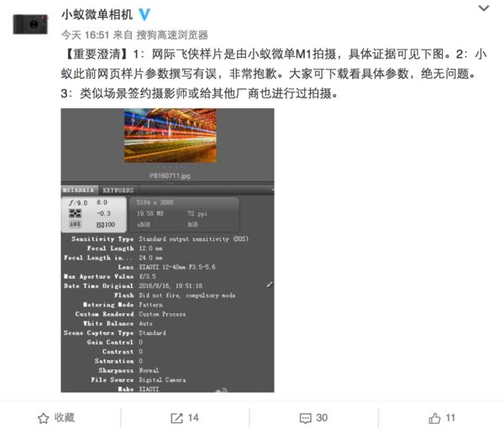Expand the post options chevron menu
Viewport: 504px width, 434px height.
[x=484, y=8]
